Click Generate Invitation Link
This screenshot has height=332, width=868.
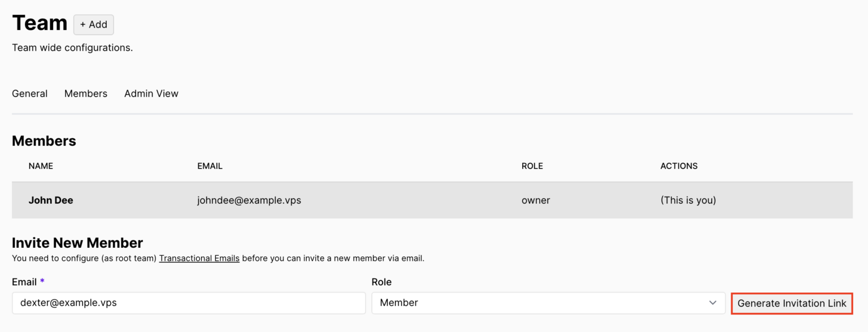tap(792, 303)
